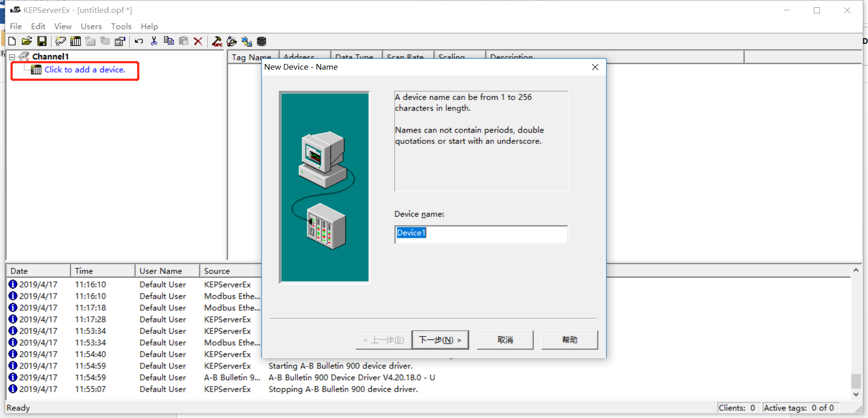Click the Copy toolbar icon

(168, 41)
